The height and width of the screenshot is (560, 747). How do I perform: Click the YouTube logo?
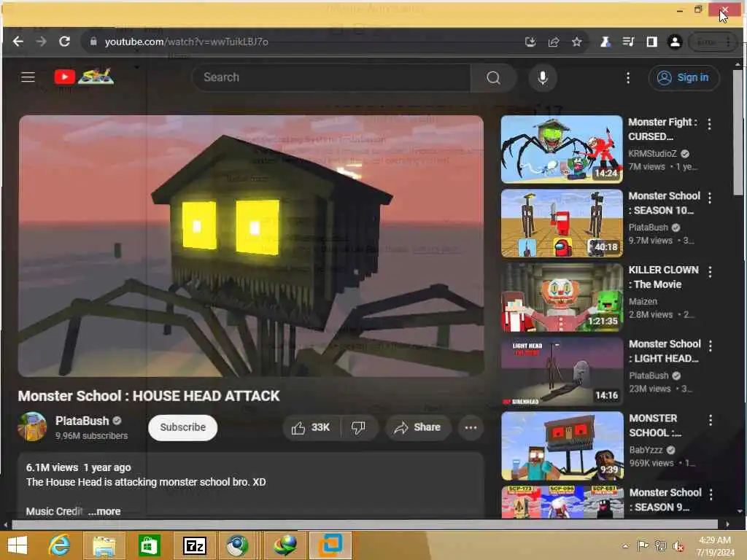(x=84, y=77)
